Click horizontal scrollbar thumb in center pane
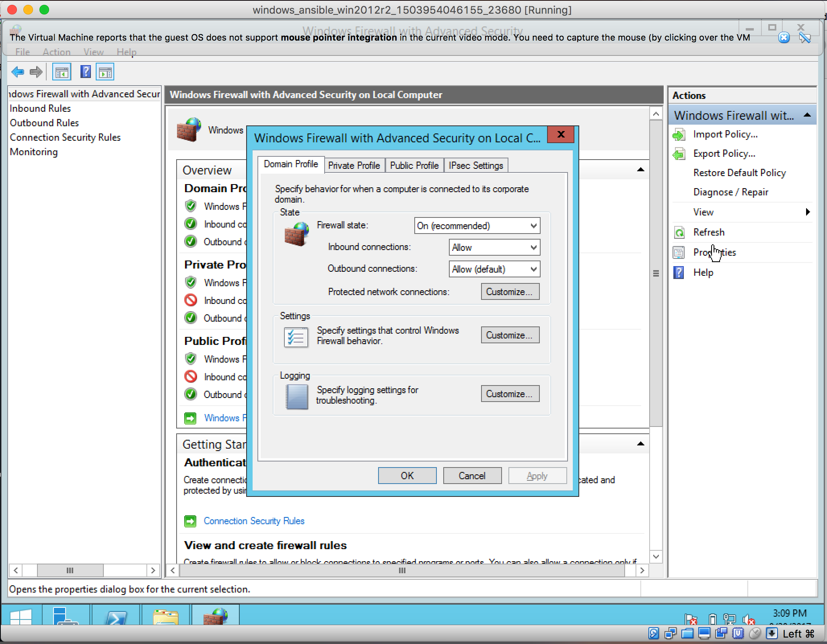Viewport: 827px width, 644px height. tap(402, 570)
